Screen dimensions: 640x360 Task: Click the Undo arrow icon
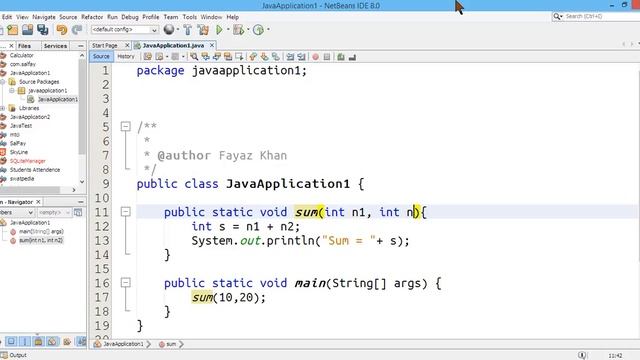[x=62, y=30]
